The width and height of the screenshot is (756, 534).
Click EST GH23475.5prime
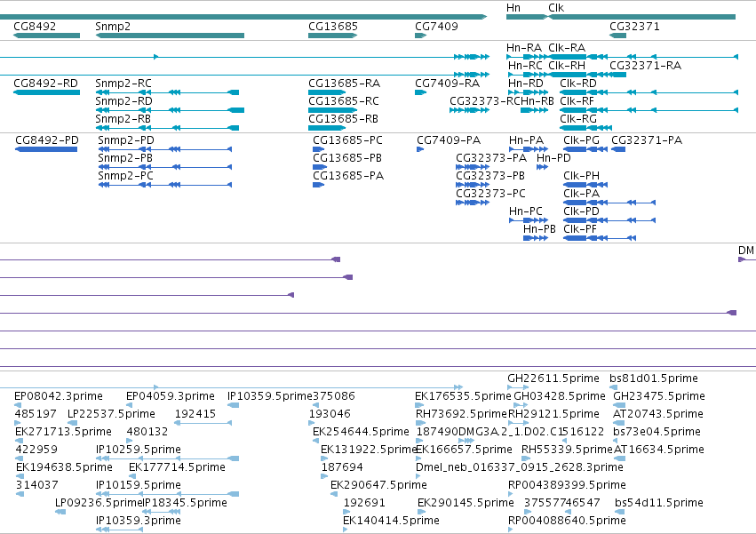(x=659, y=396)
